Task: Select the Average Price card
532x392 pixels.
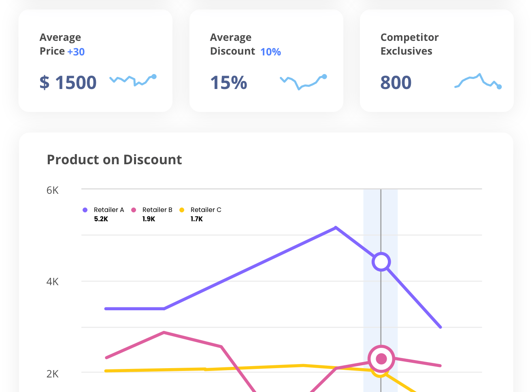Action: pos(95,61)
